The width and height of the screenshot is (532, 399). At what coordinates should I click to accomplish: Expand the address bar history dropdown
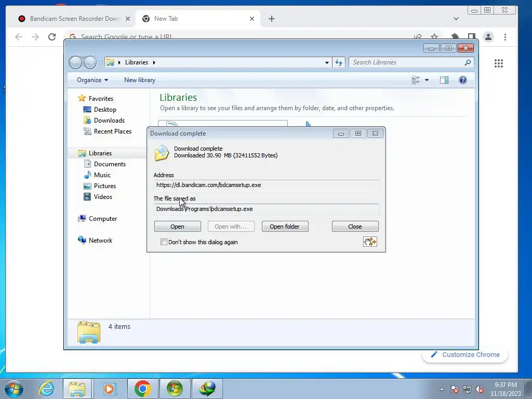(327, 62)
